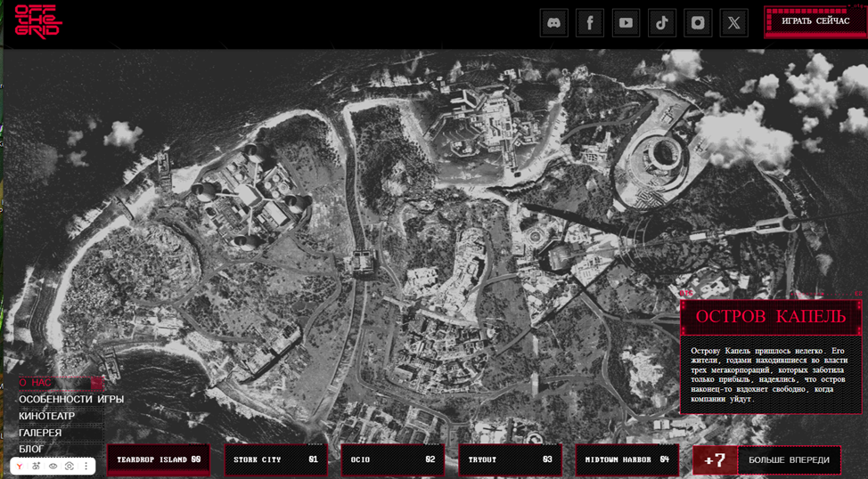Select the Teardrop Island 00 tab
Screen dimensions: 868x479
(x=159, y=459)
